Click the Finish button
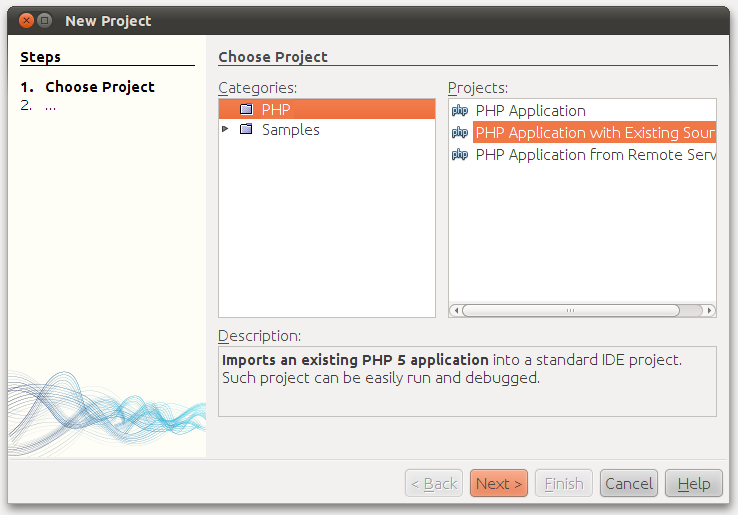The image size is (738, 515). pyautogui.click(x=564, y=484)
